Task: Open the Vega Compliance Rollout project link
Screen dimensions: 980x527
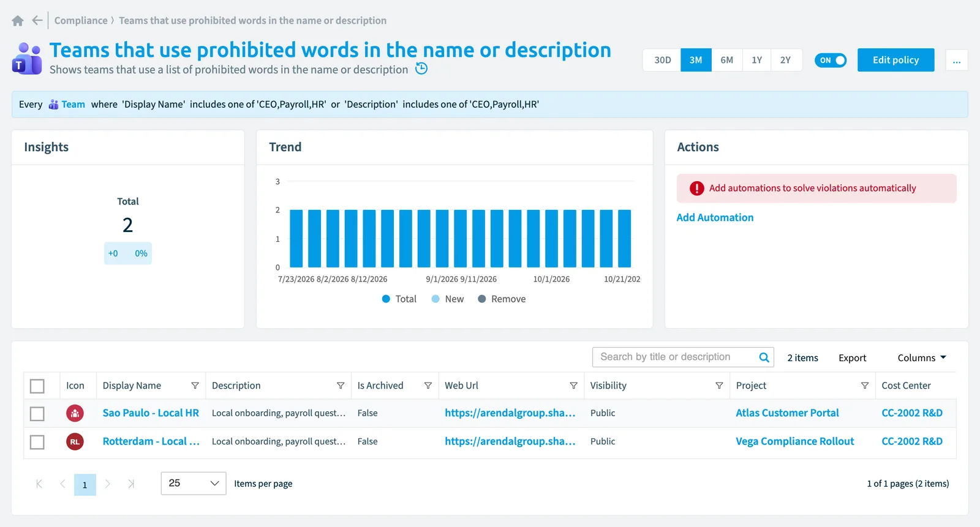Action: point(795,441)
